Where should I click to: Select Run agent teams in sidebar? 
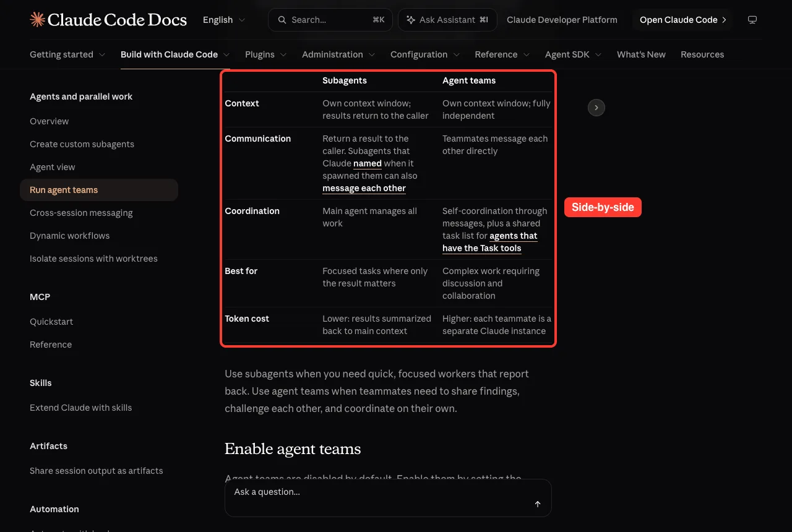pyautogui.click(x=99, y=190)
